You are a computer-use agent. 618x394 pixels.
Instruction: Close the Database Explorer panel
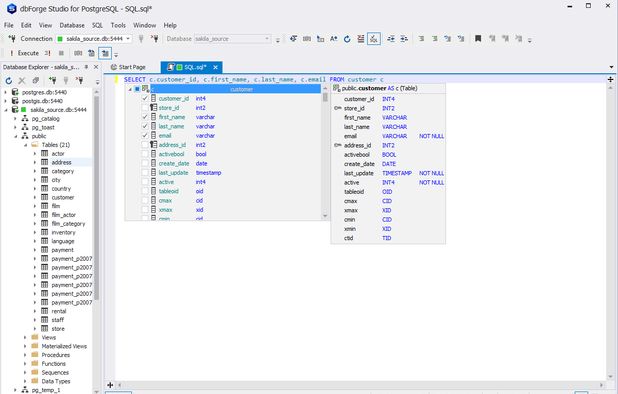click(x=96, y=67)
